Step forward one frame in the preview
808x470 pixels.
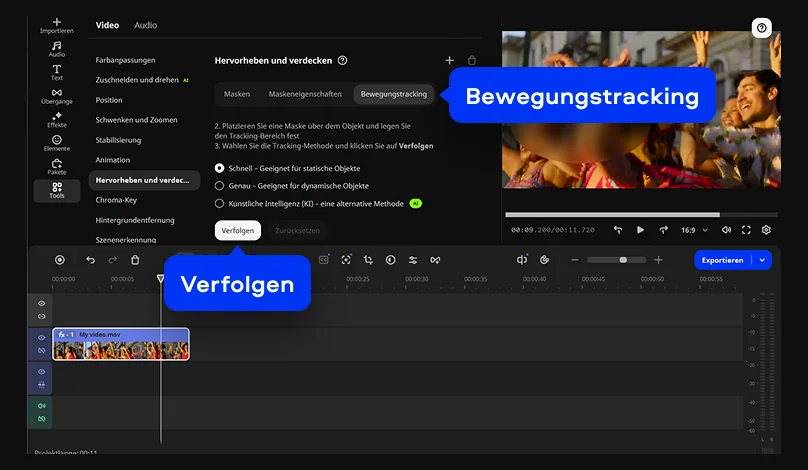(663, 230)
